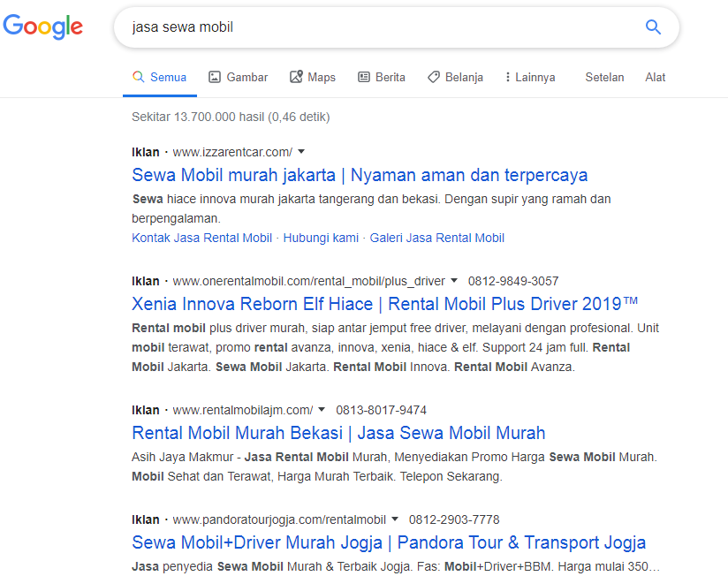
Task: Open the Semua results tab
Action: [160, 77]
